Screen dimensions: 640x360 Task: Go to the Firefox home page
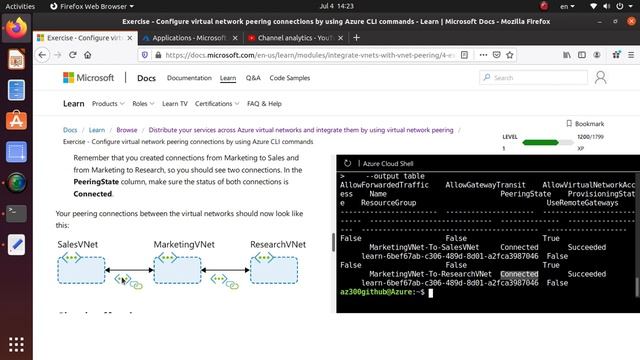point(87,55)
